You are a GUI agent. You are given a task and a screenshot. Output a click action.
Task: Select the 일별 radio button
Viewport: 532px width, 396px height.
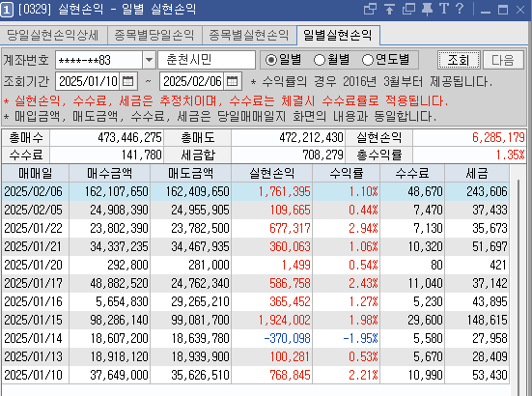pos(270,60)
